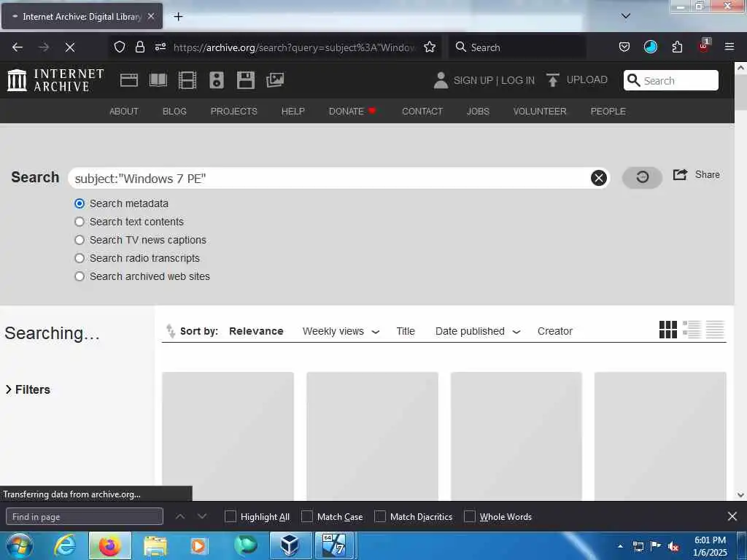Open the Internet Archive home logo
This screenshot has width=747, height=560.
55,80
